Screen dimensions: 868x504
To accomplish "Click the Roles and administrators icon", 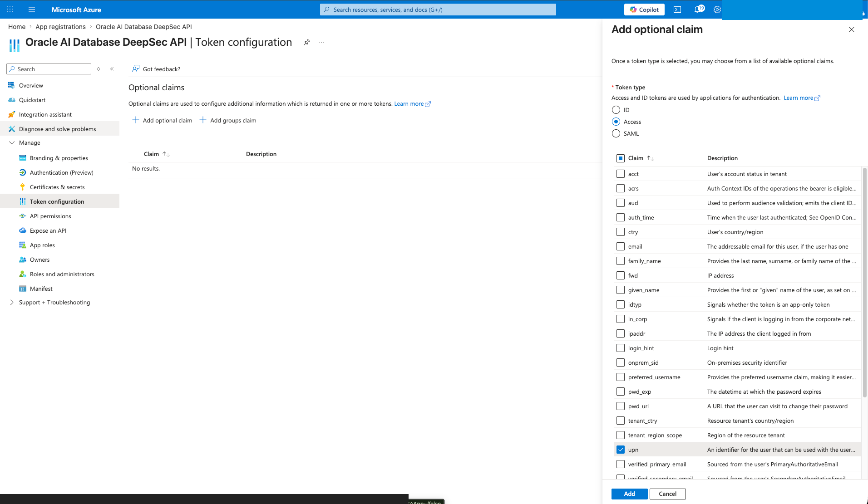I will tap(22, 274).
